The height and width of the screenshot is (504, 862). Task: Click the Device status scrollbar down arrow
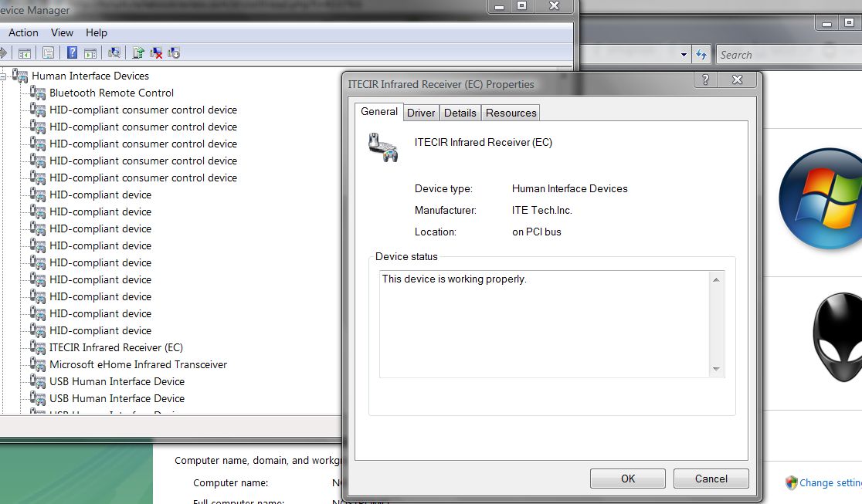(x=716, y=369)
